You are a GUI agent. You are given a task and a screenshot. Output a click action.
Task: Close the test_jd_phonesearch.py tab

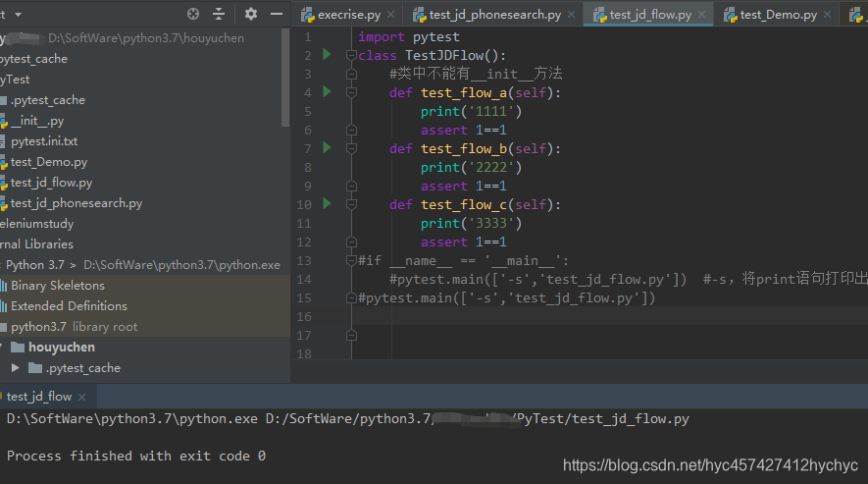571,15
